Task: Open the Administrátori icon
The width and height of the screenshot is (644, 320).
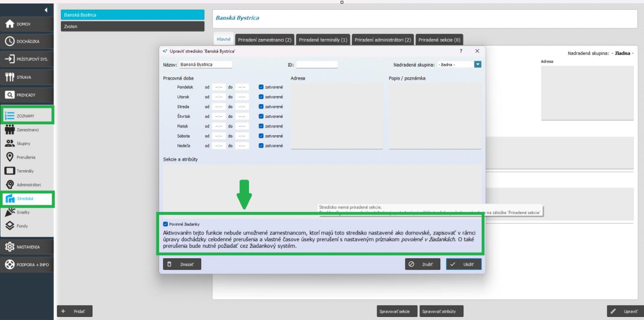Action: 10,185
